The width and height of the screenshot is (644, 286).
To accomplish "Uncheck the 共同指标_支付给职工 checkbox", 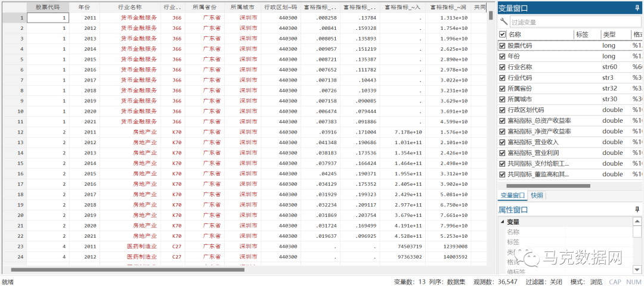I will [x=502, y=163].
